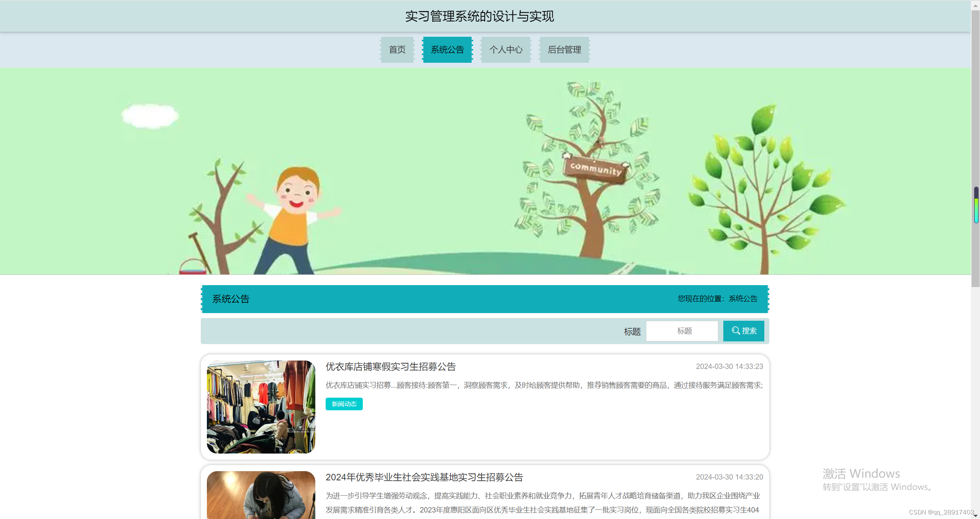Screen dimensions: 980x519
Task: Go to 个人中心 tab
Action: click(x=506, y=50)
